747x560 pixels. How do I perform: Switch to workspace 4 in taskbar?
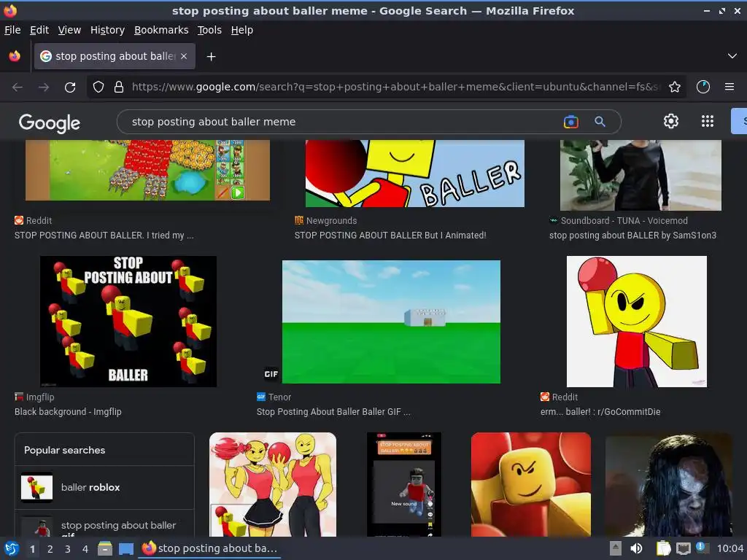coord(85,549)
